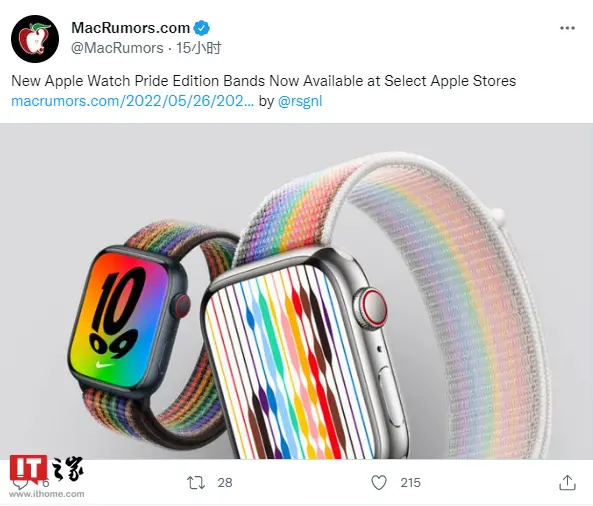Click the share upload icon
Viewport: 593px width, 506px height.
(567, 483)
